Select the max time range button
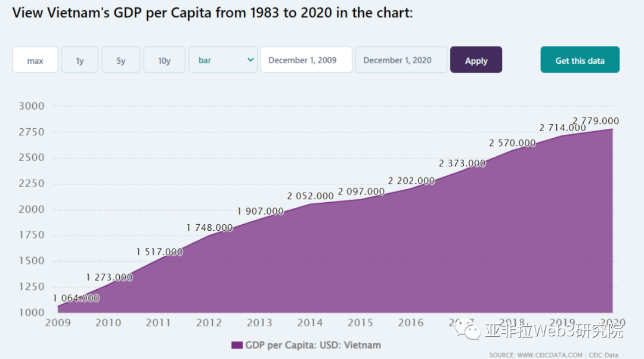This screenshot has height=359, width=644. point(35,60)
